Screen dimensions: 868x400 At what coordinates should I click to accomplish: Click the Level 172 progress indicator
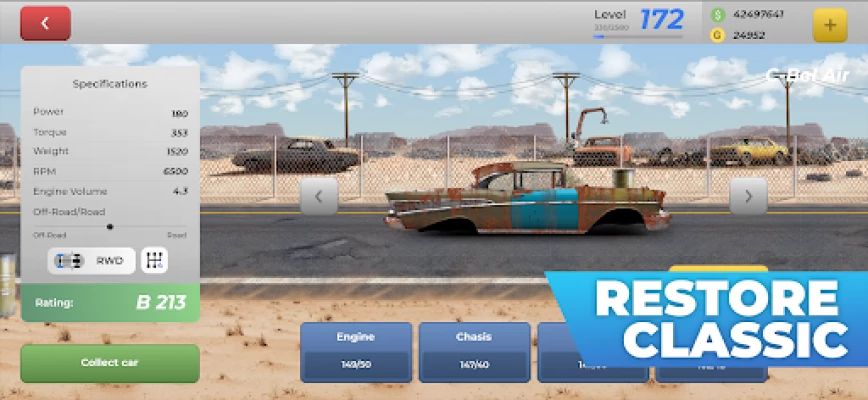638,21
